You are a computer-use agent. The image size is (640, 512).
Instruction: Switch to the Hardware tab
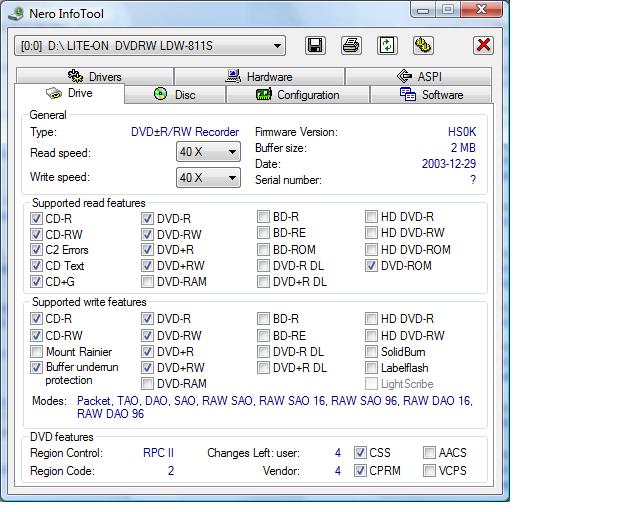pos(259,76)
